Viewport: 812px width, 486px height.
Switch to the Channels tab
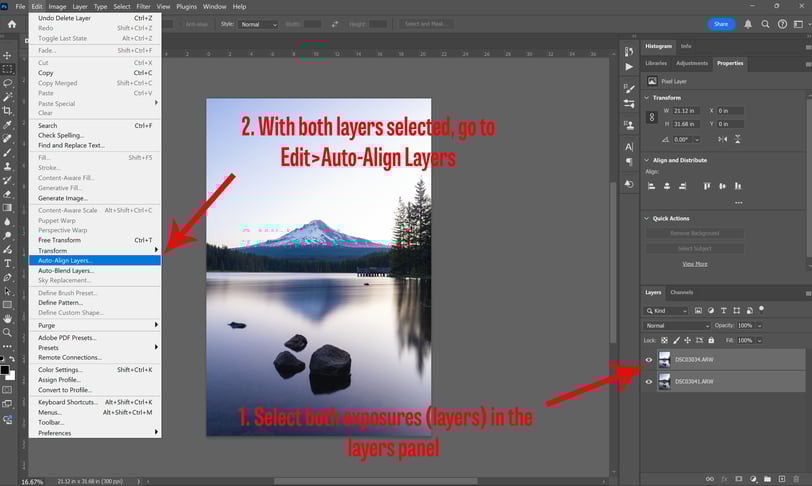[682, 292]
